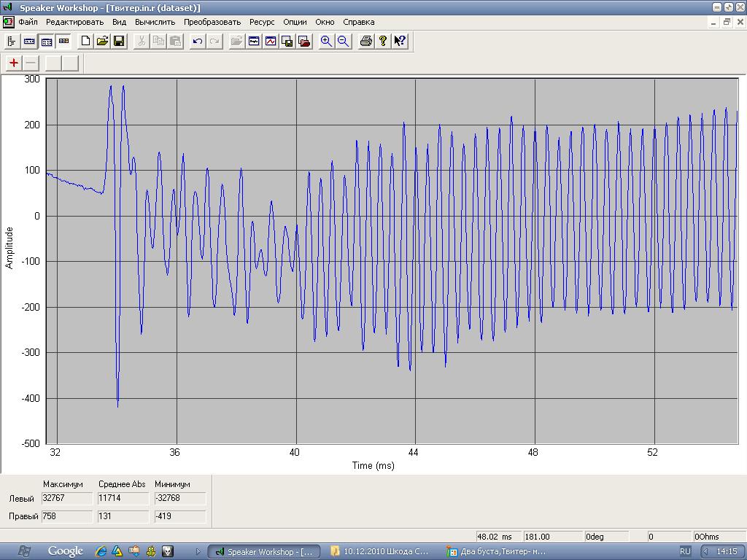Click Speaker Workshop taskbar button
The height and width of the screenshot is (560, 747).
pos(263,551)
